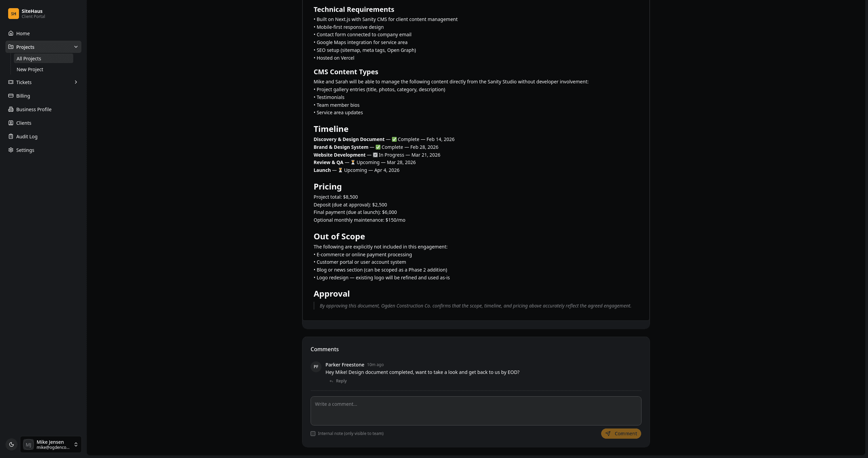Click the Settings gear icon
Image resolution: width=868 pixels, height=458 pixels.
(x=11, y=150)
